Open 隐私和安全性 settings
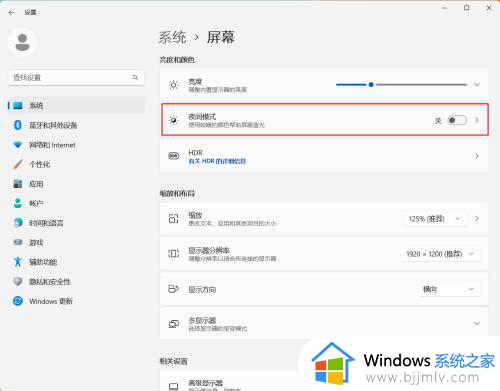The image size is (500, 391). click(x=76, y=282)
